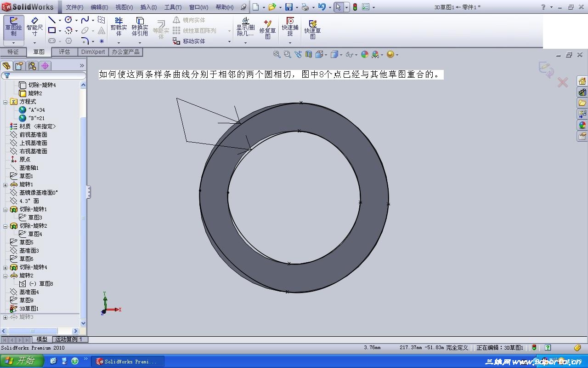Click the Move Entities (移动实体) icon
The image size is (588, 368).
(176, 41)
